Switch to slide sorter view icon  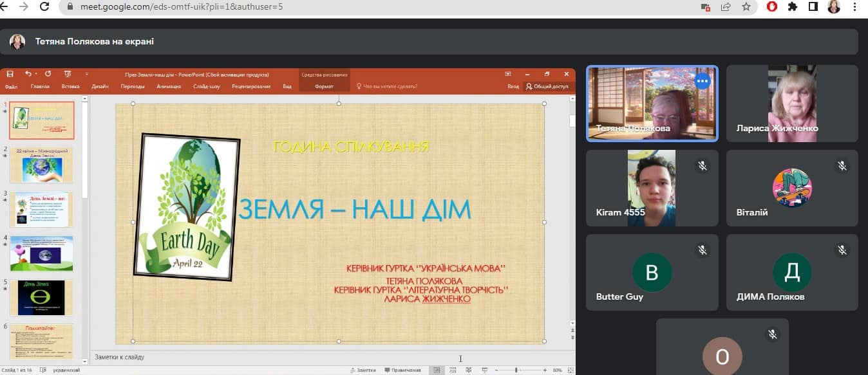[452, 370]
